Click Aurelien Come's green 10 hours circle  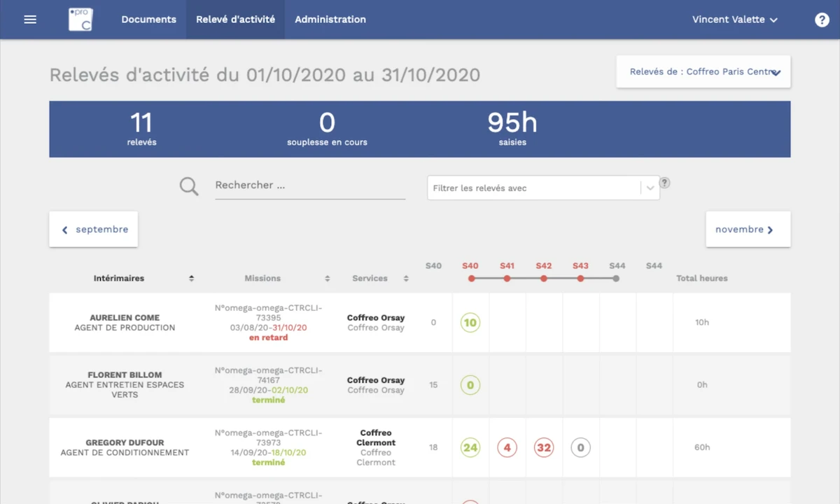tap(470, 323)
